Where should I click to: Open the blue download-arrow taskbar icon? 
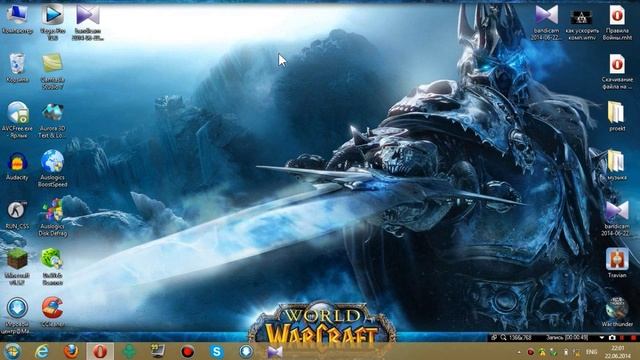point(246,351)
